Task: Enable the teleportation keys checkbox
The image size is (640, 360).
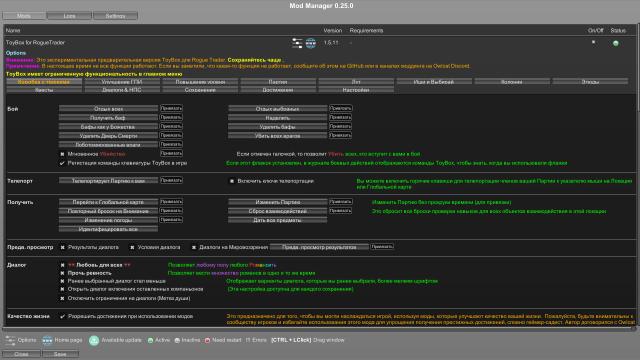Action: 232,181
